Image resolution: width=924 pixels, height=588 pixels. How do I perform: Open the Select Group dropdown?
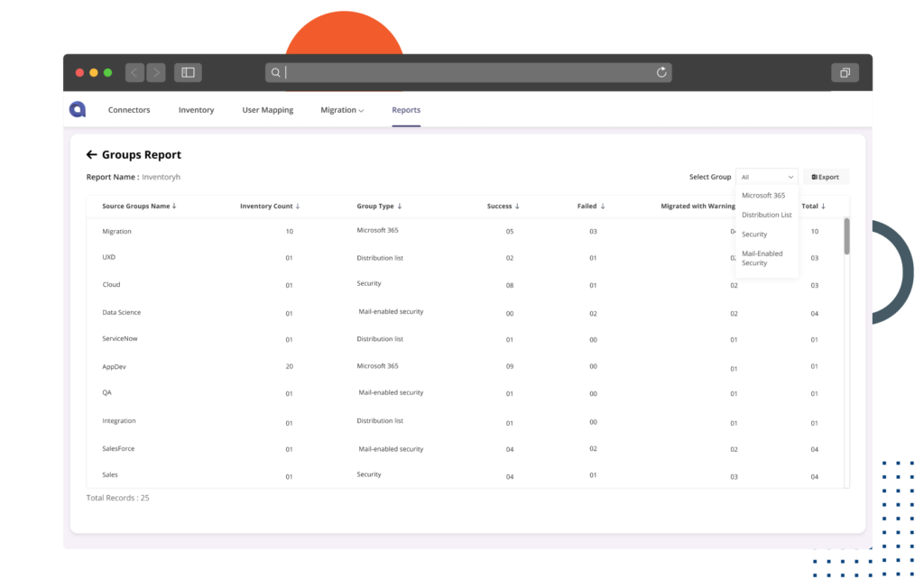coord(767,176)
